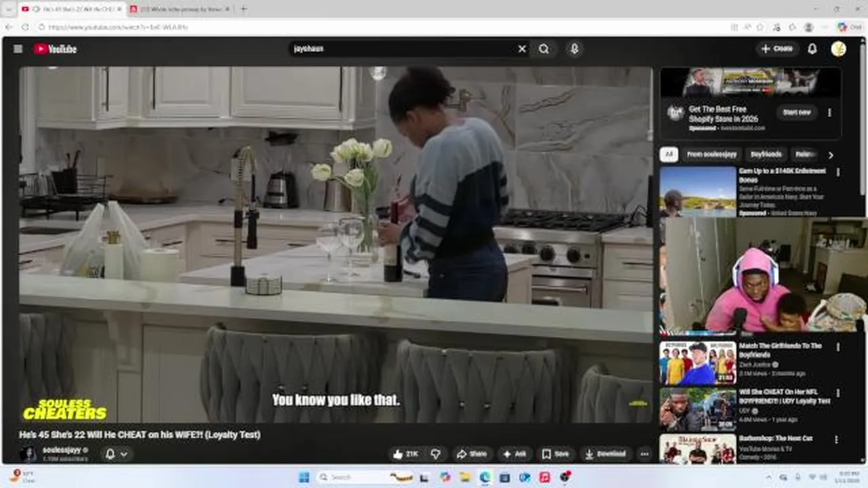Viewport: 868px width, 488px height.
Task: Open Barbershop: The Next Cut thumbnail
Action: tap(698, 449)
